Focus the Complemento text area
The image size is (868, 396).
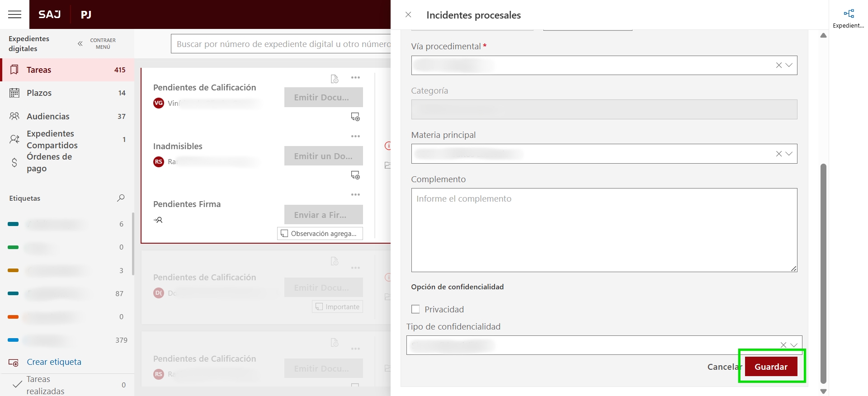604,230
